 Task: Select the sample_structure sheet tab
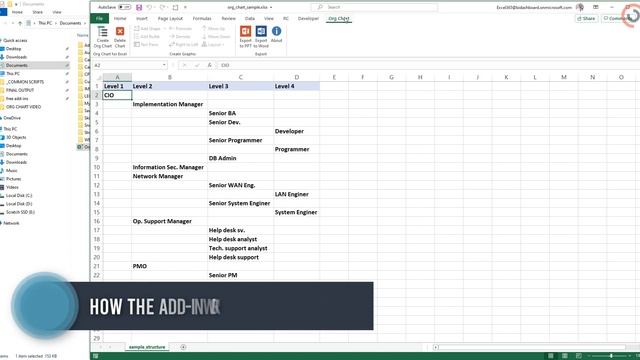click(147, 347)
